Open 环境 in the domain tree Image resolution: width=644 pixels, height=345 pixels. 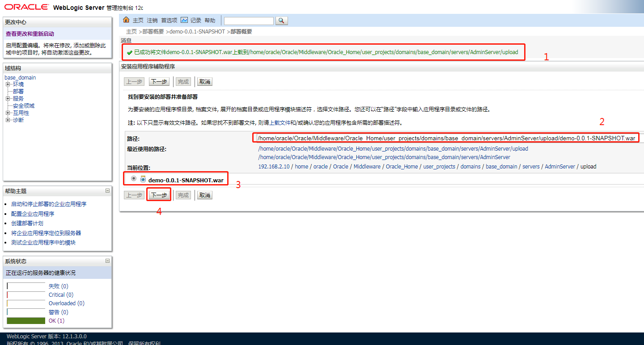pos(18,84)
